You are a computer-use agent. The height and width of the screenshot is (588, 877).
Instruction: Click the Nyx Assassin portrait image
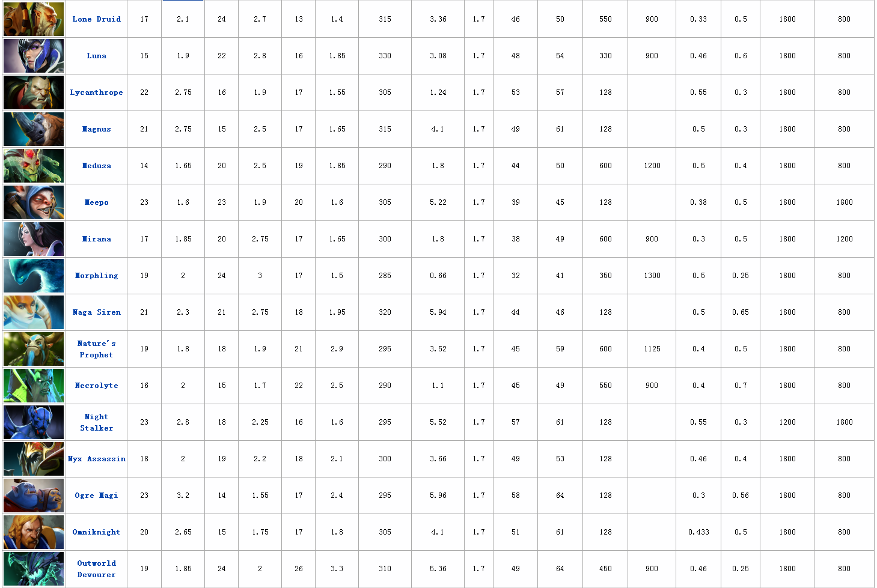[34, 459]
